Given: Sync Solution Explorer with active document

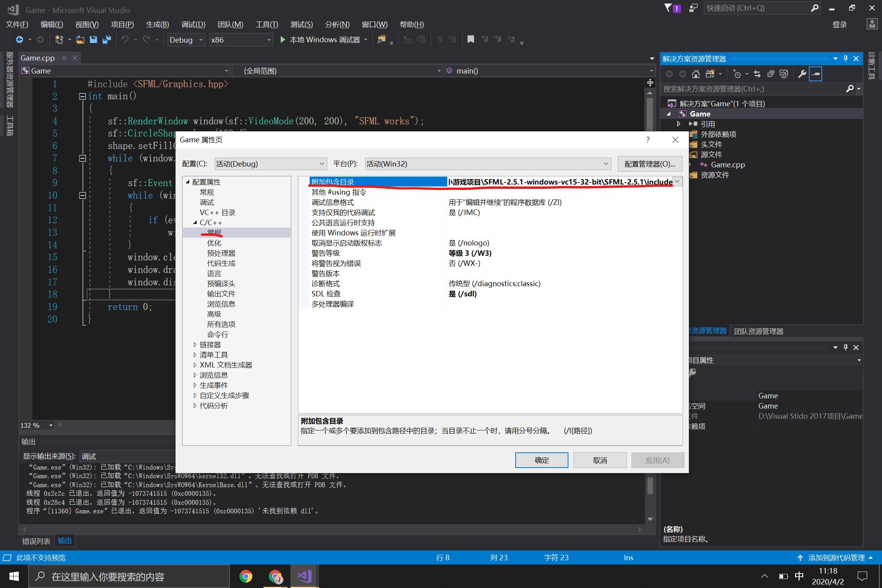Looking at the screenshot, I should click(757, 73).
